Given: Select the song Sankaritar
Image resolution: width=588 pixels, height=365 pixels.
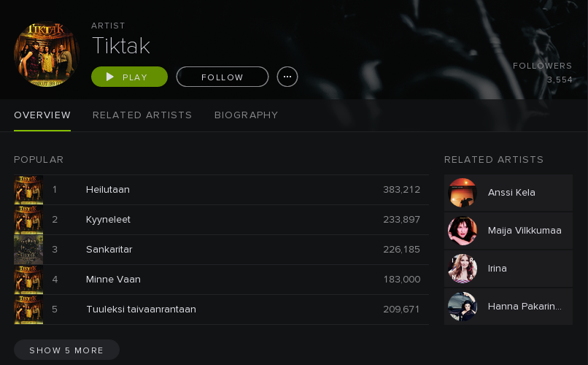Looking at the screenshot, I should coord(109,250).
